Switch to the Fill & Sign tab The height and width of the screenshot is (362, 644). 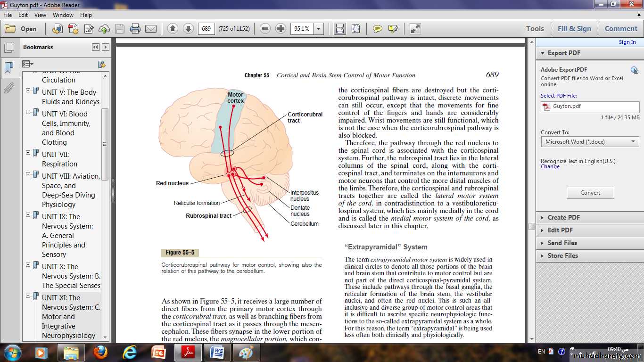[574, 29]
